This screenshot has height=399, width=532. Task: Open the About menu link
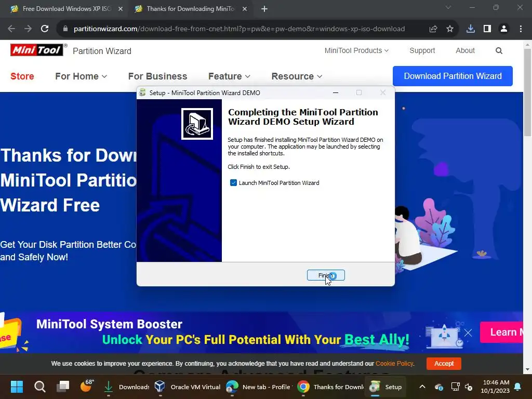(465, 50)
